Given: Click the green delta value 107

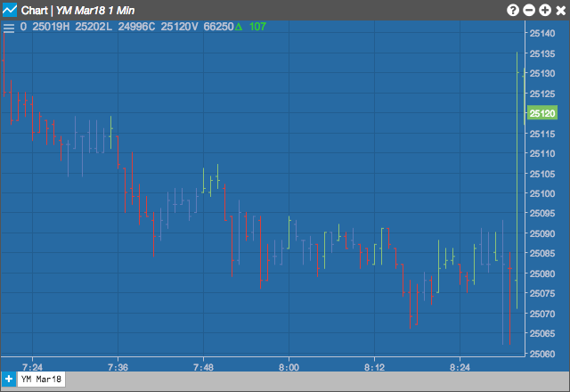Looking at the screenshot, I should pyautogui.click(x=257, y=27).
